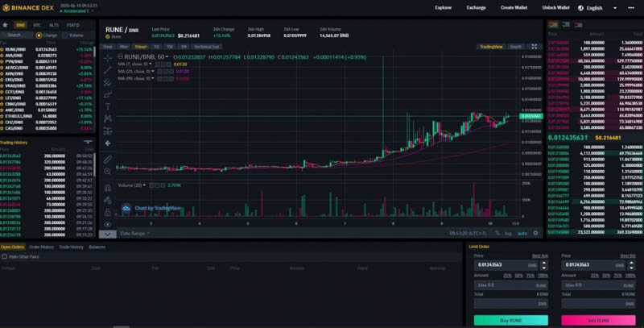Collapse the chart's bottom-left chevron panel
Viewport: 644px width, 328px height.
pos(107,234)
